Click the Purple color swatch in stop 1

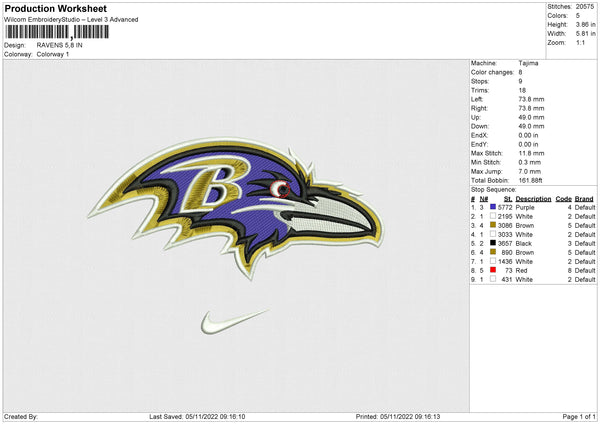point(493,207)
